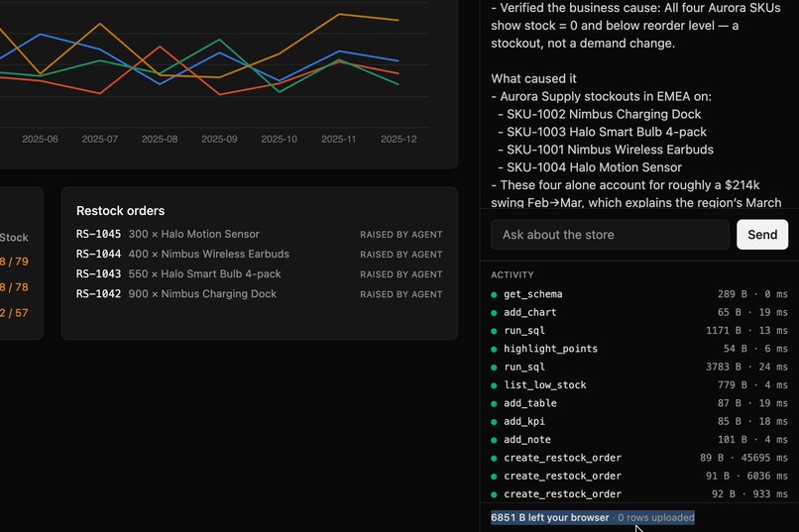The image size is (799, 532).
Task: Open the run_sql entry with 1171 B
Action: click(639, 331)
